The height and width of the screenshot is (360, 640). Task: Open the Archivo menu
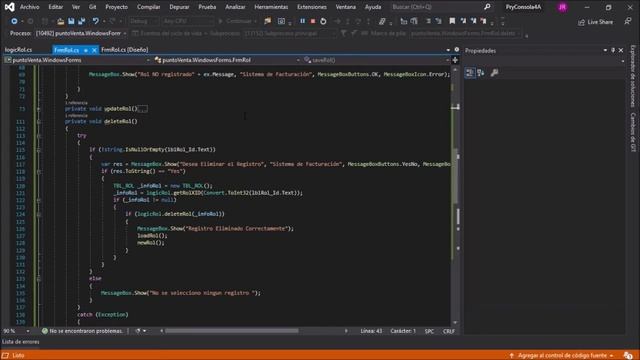pyautogui.click(x=29, y=7)
